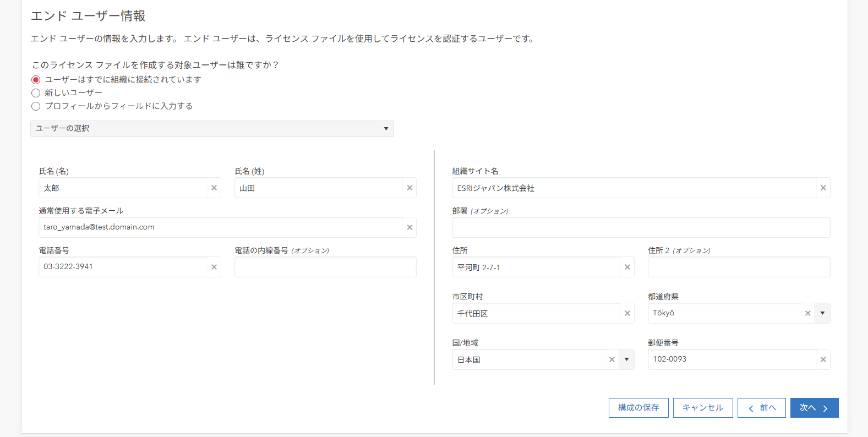Screen dimensions: 868x437
Task: Click the 構成の保存 button
Action: tap(638, 408)
